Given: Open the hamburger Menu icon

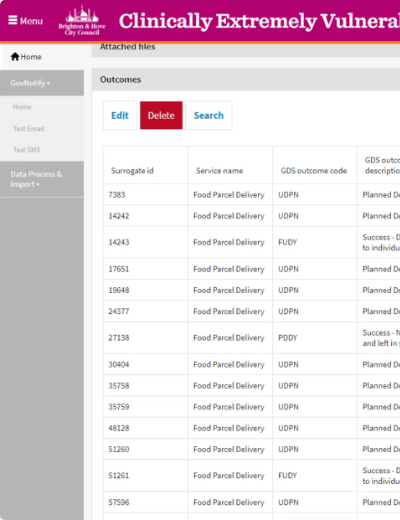Looking at the screenshot, I should (x=13, y=20).
